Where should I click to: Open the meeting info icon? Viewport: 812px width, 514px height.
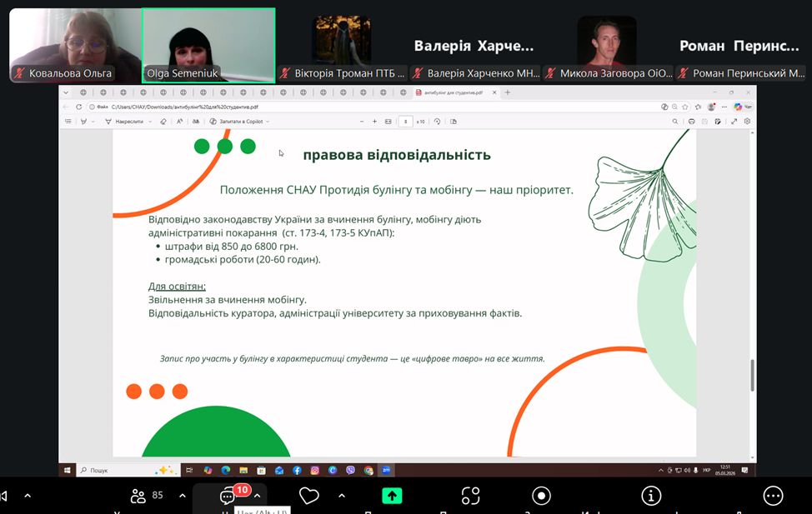(651, 496)
